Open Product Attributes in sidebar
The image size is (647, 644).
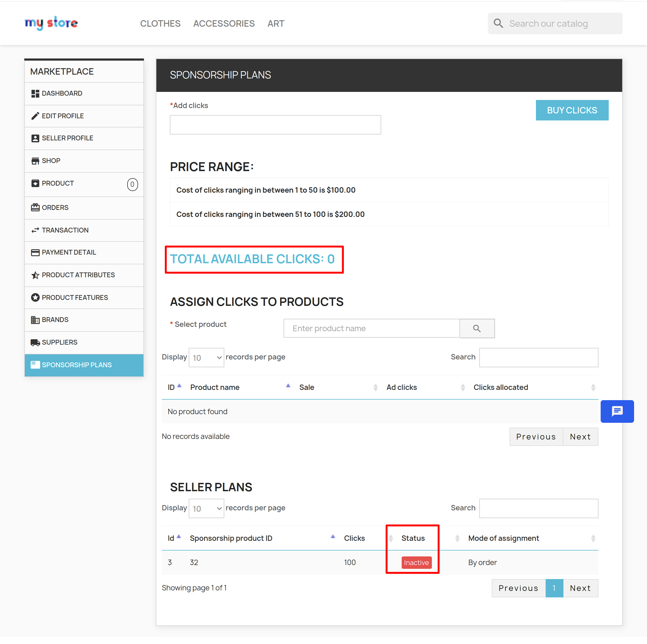[x=78, y=275]
